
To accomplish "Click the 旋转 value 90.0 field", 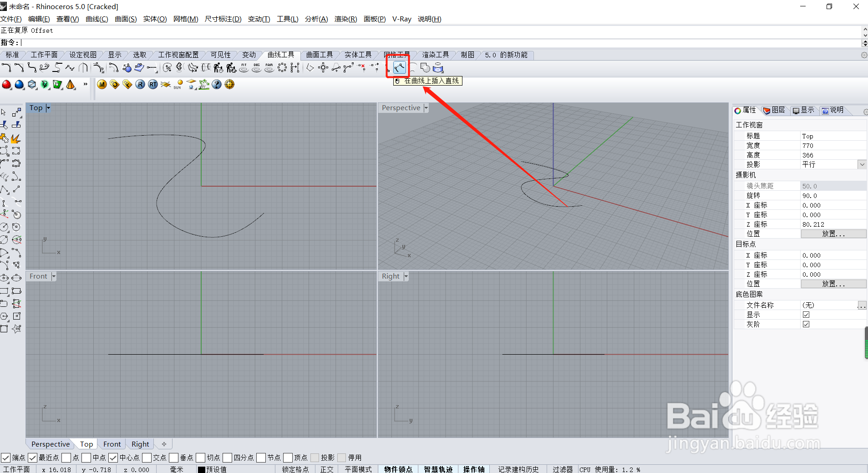I will pos(833,195).
